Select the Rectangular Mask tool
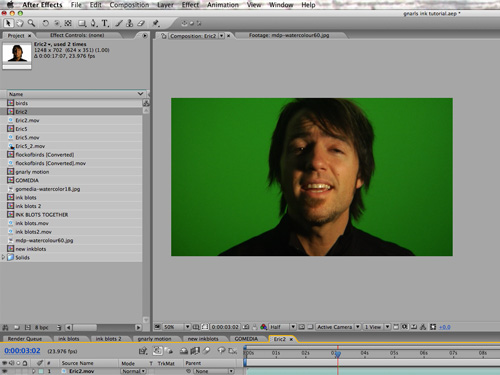500x375 pixels. click(x=81, y=23)
